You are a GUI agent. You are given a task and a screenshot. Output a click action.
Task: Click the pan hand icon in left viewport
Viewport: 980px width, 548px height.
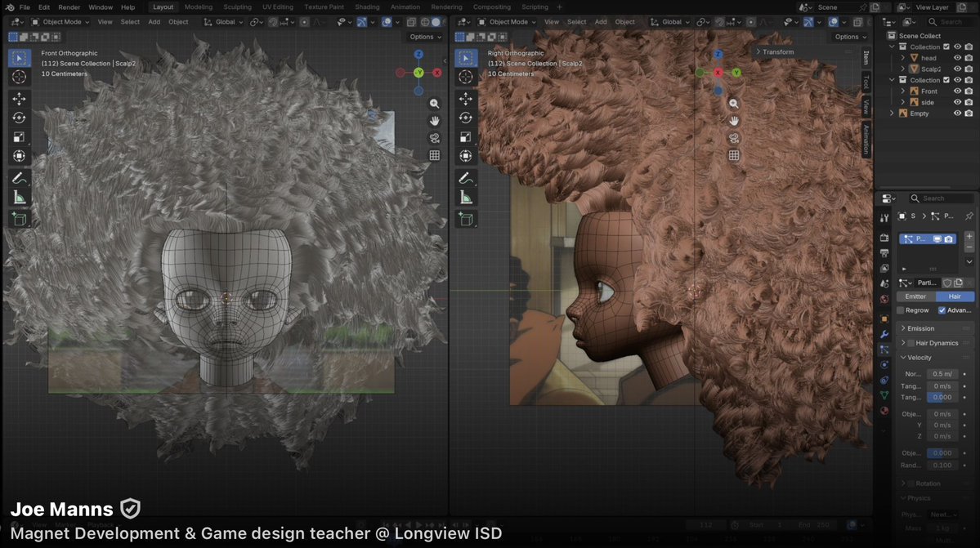pos(434,120)
